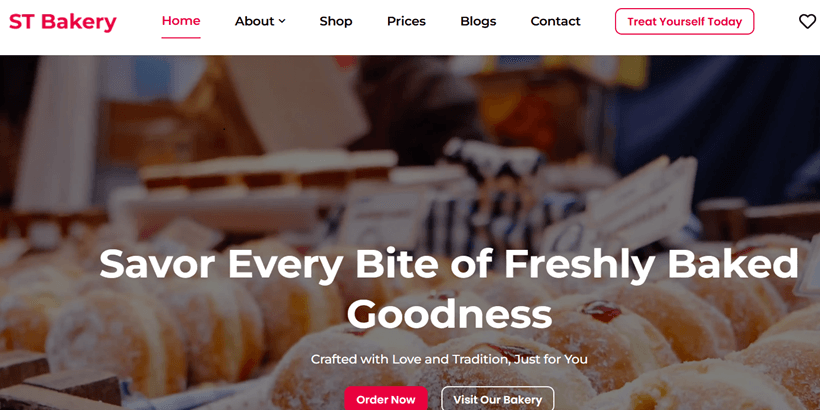The image size is (820, 410).
Task: Expand the About menu chevron arrow
Action: (x=282, y=21)
